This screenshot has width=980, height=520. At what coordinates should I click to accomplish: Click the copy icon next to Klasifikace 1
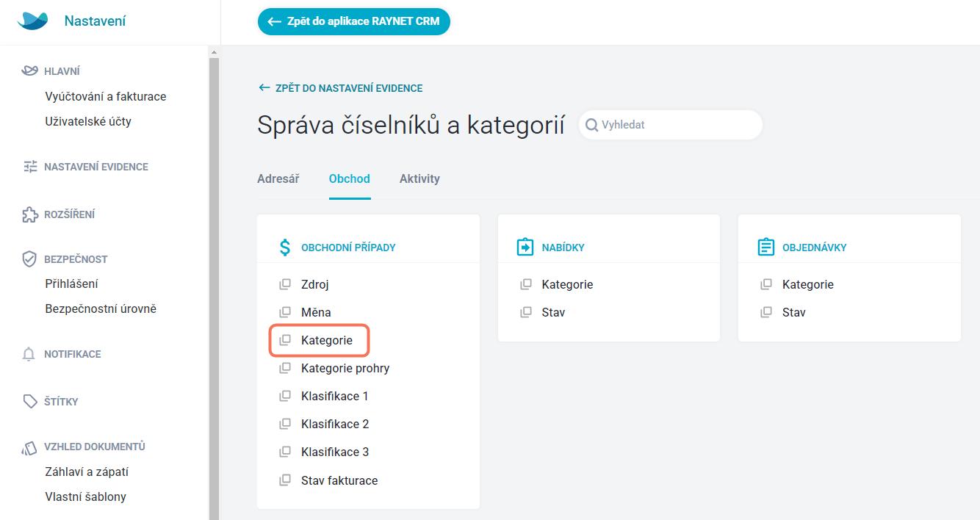click(285, 396)
